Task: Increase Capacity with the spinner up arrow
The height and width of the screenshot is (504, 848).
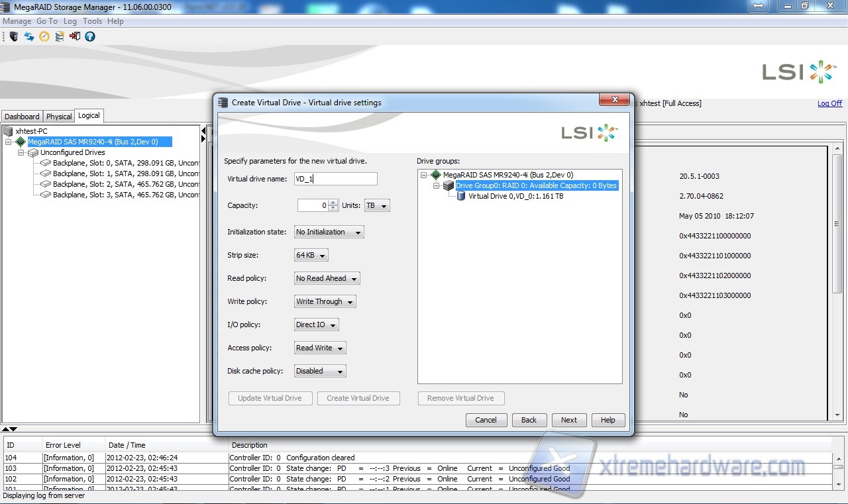Action: (x=333, y=203)
